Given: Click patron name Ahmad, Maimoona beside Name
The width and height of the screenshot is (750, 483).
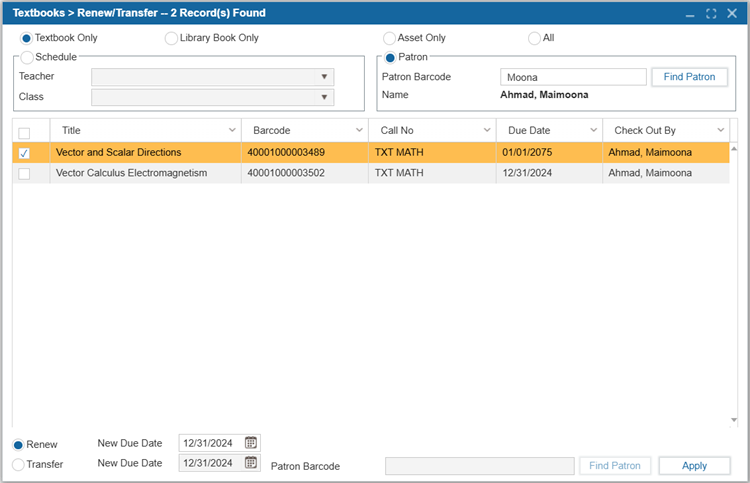Looking at the screenshot, I should [x=544, y=95].
